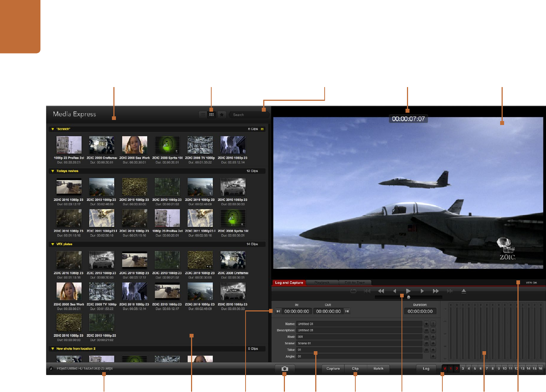Show favorites with the star button beside Search
This screenshot has height=392, width=546.
tap(222, 115)
